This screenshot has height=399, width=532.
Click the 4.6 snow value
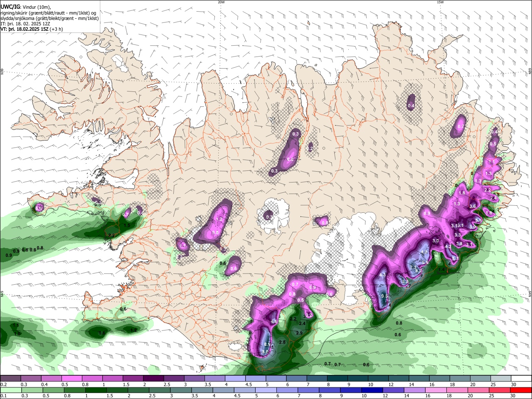pyautogui.click(x=274, y=322)
